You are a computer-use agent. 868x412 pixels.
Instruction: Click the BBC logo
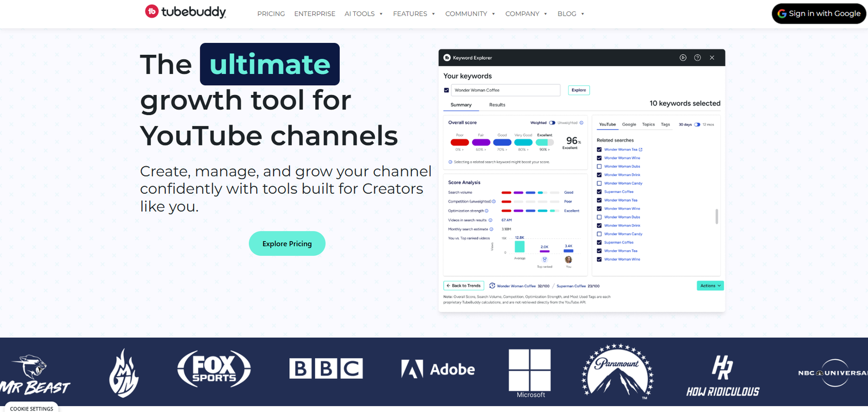tap(326, 369)
